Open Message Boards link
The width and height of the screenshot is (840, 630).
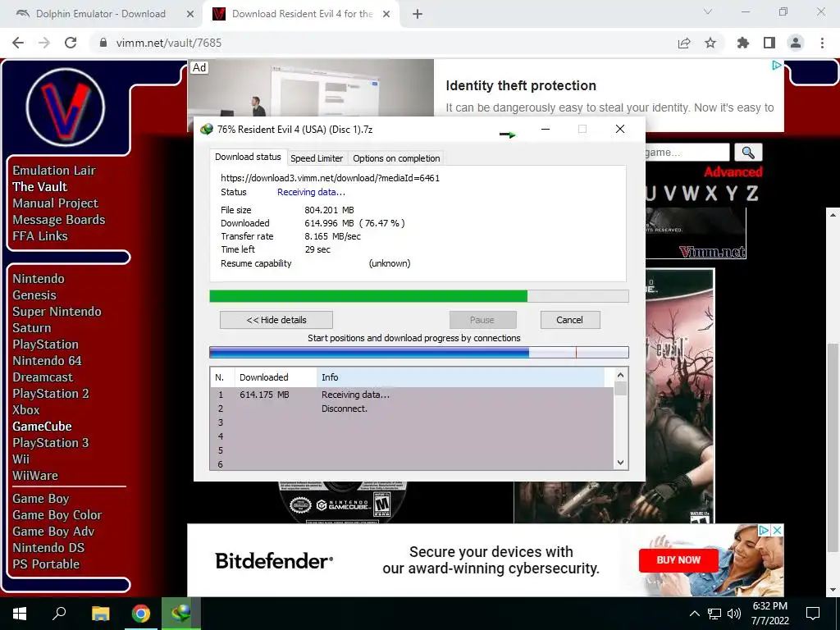[59, 220]
